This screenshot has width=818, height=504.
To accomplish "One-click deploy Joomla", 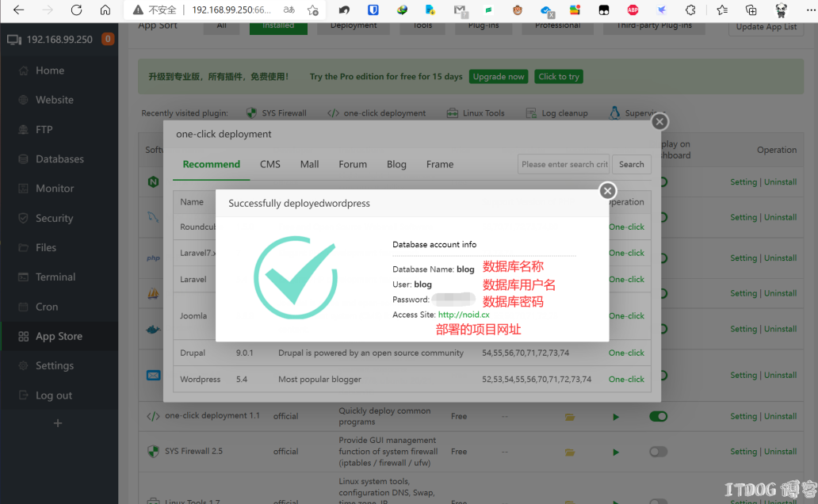I will pyautogui.click(x=626, y=315).
